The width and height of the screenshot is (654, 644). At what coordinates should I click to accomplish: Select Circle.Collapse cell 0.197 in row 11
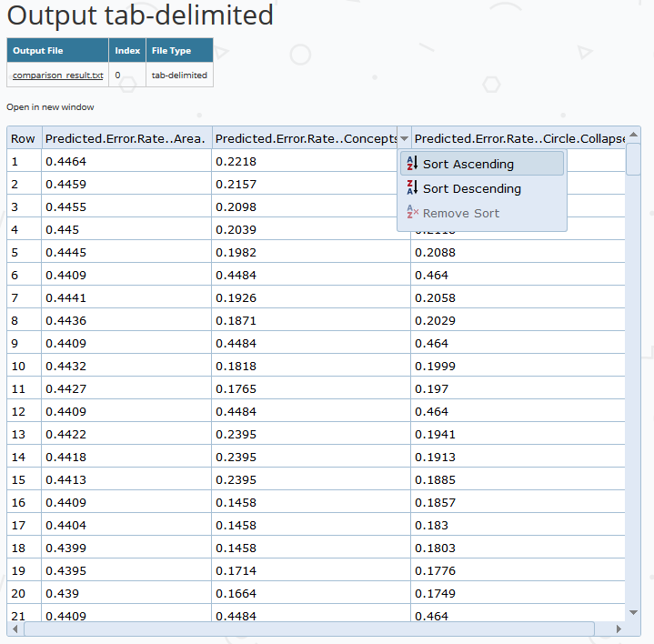(x=518, y=388)
